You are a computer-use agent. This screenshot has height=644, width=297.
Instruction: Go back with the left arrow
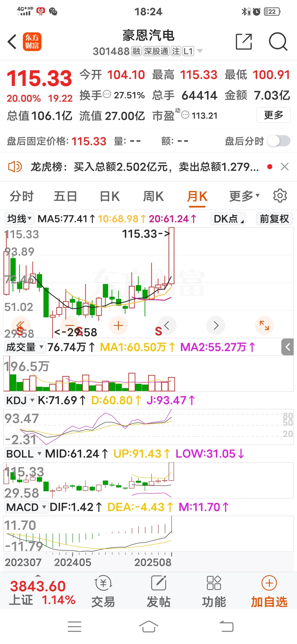(x=12, y=42)
